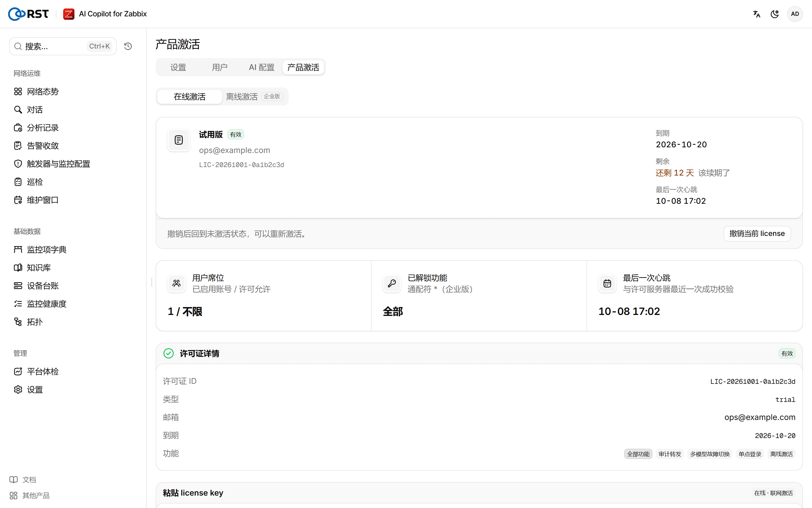812x508 pixels.
Task: Select the 离线激活 enterprise tab
Action: pyautogui.click(x=255, y=97)
